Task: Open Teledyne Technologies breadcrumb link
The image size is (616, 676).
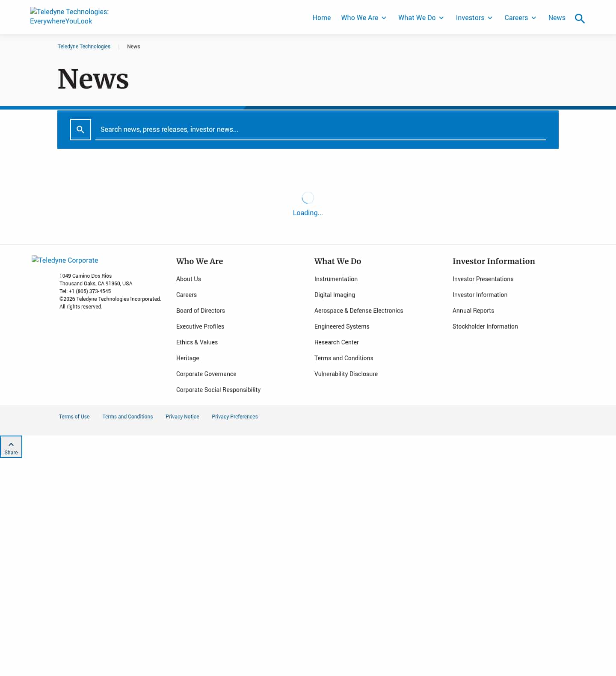Action: point(84,47)
